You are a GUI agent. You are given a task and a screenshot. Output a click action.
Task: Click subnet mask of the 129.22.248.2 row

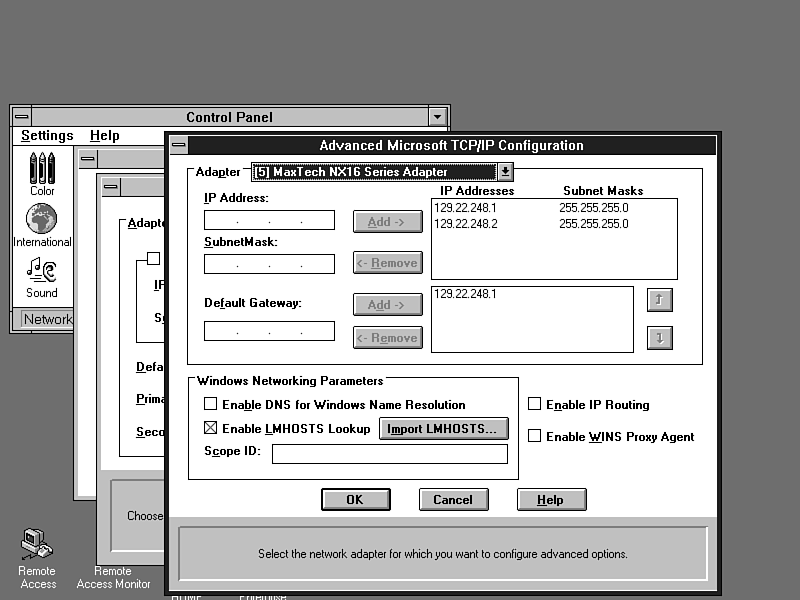pos(594,224)
